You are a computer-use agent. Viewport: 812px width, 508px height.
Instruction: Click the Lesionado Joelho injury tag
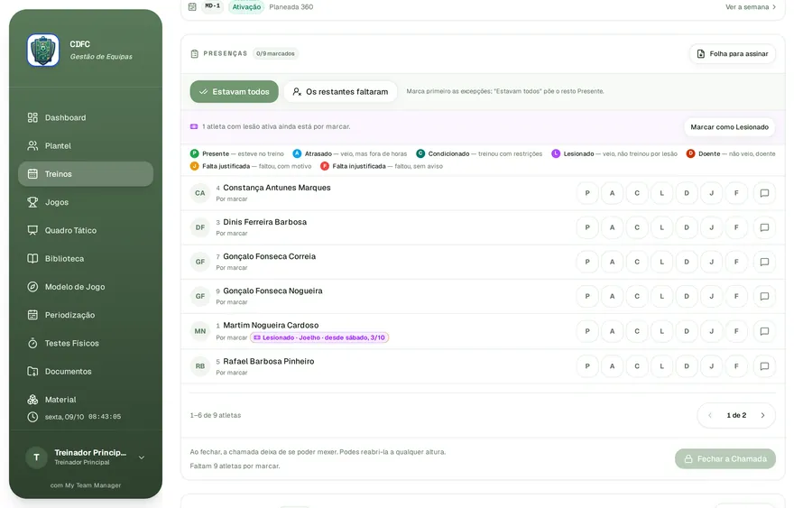(319, 337)
